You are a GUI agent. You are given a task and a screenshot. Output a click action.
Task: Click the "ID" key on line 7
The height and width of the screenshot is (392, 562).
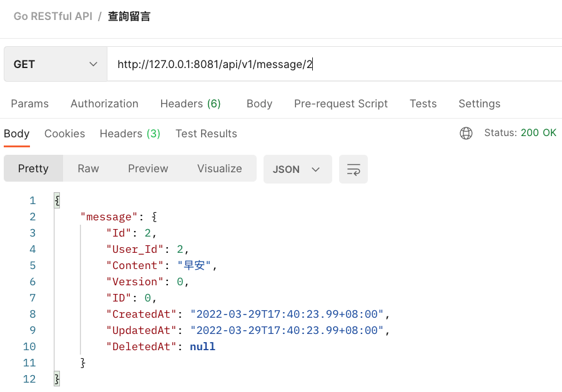click(x=119, y=298)
